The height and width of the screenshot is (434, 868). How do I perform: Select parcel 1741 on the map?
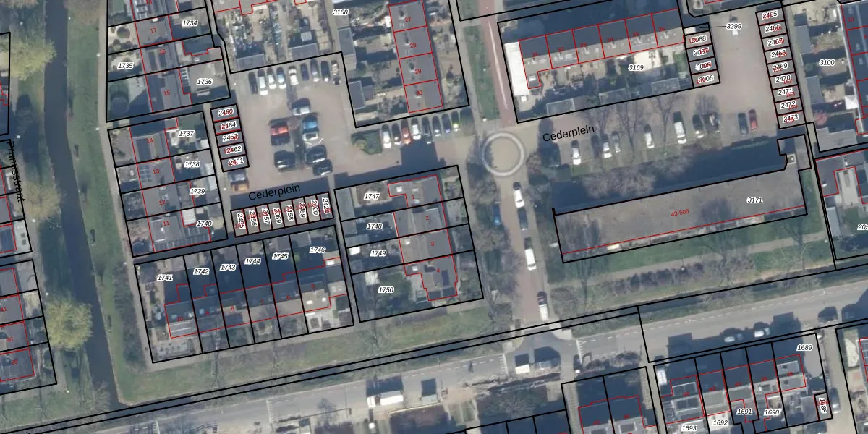tap(165, 278)
